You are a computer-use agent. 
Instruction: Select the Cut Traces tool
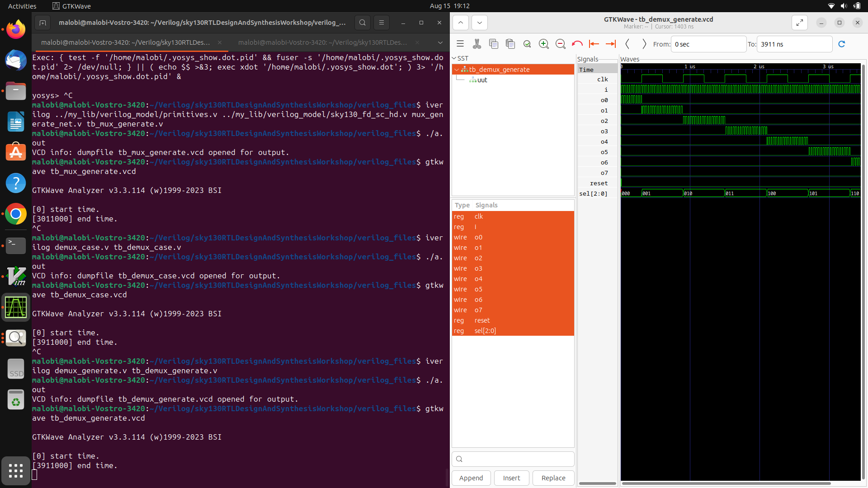point(477,44)
